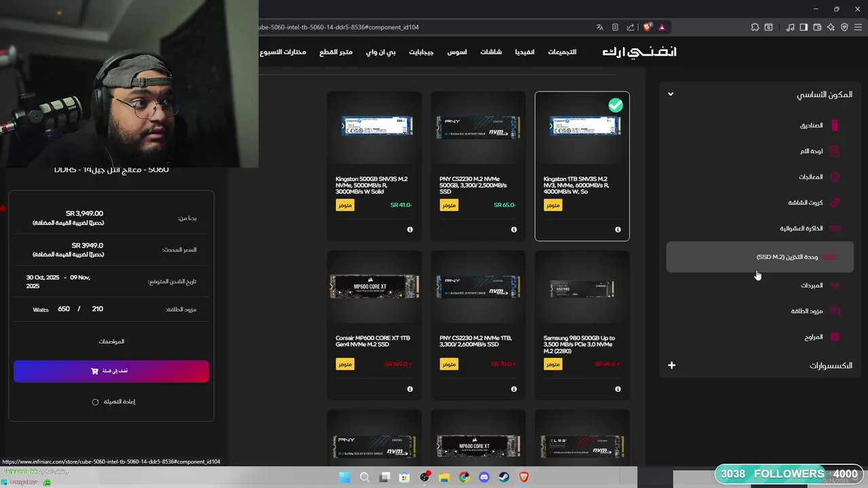Show info for Kingston 1TB SNV3S
Screen dimensions: 868x488
click(x=617, y=230)
